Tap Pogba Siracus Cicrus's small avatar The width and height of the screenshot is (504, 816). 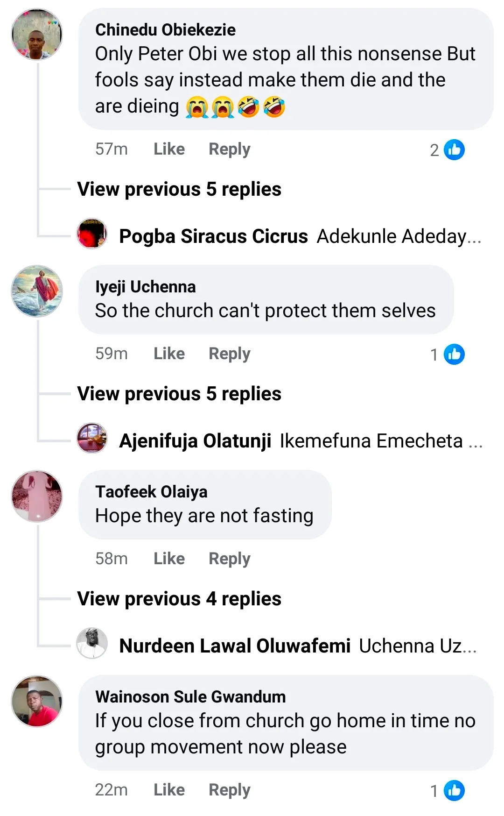pos(92,234)
